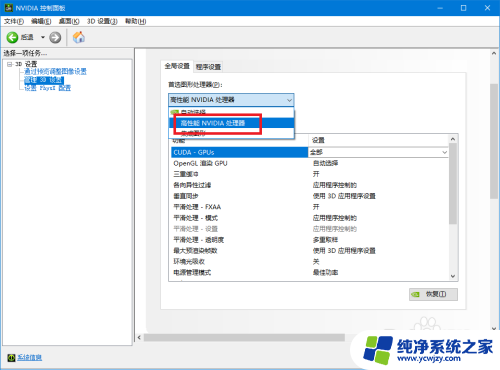Go to Home via the house icon
The height and width of the screenshot is (370, 500).
coord(79,37)
